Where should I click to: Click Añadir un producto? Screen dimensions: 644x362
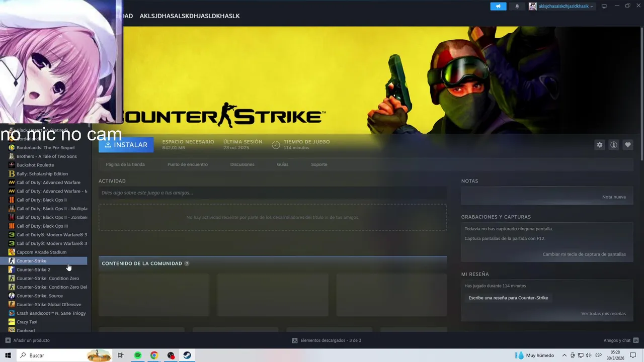pyautogui.click(x=28, y=340)
